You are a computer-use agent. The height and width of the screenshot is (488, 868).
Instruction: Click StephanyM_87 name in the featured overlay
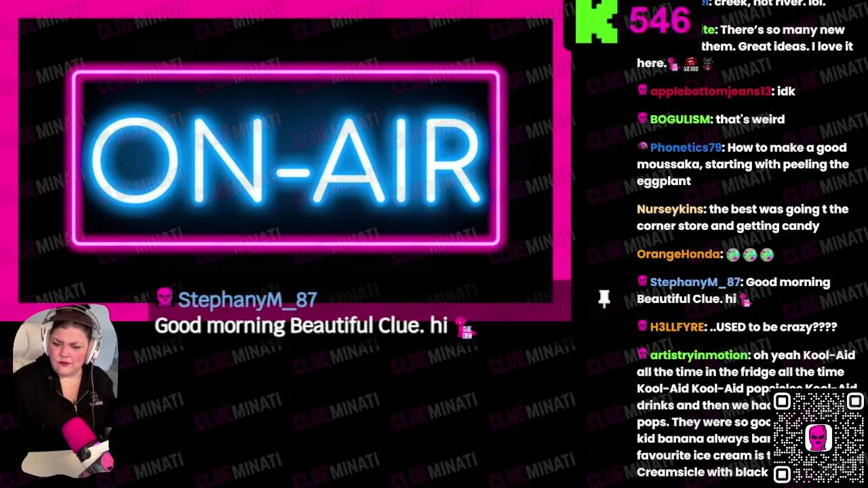(247, 299)
